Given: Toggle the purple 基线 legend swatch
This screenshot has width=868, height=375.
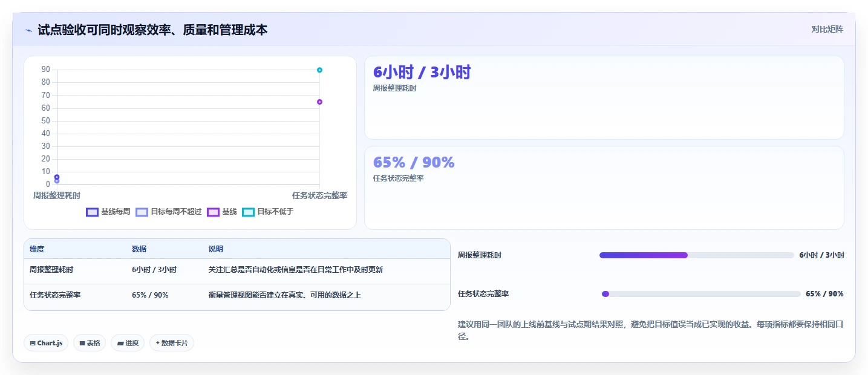Looking at the screenshot, I should (x=213, y=212).
